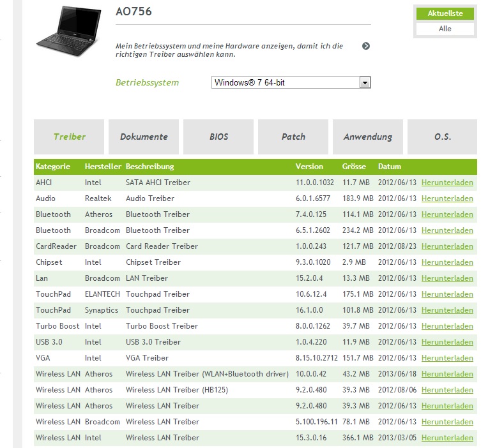Click version cell 8.15.10.2712
This screenshot has width=481, height=448.
click(x=317, y=358)
